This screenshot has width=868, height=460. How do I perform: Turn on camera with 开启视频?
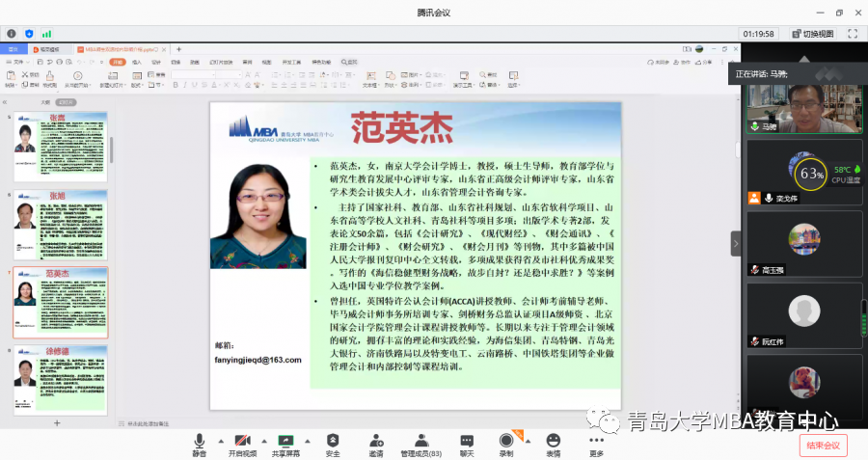242,446
